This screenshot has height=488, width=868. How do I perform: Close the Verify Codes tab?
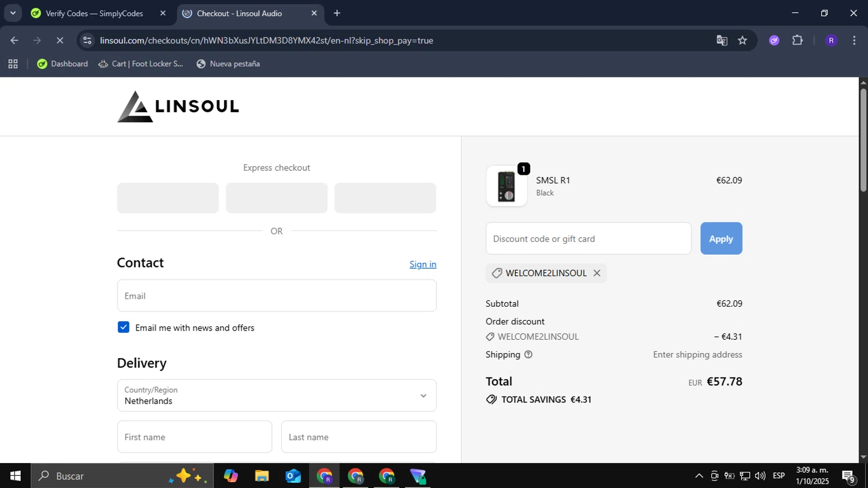coord(163,13)
